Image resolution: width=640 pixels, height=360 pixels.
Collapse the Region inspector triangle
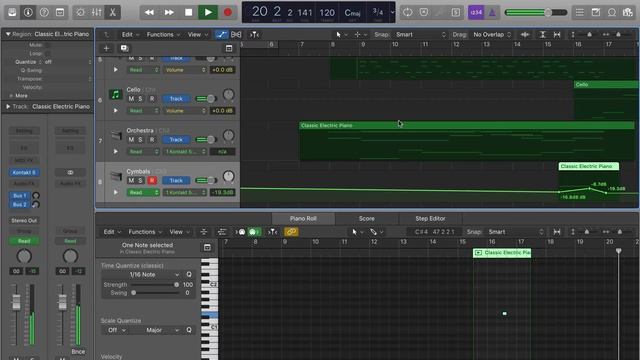click(8, 34)
